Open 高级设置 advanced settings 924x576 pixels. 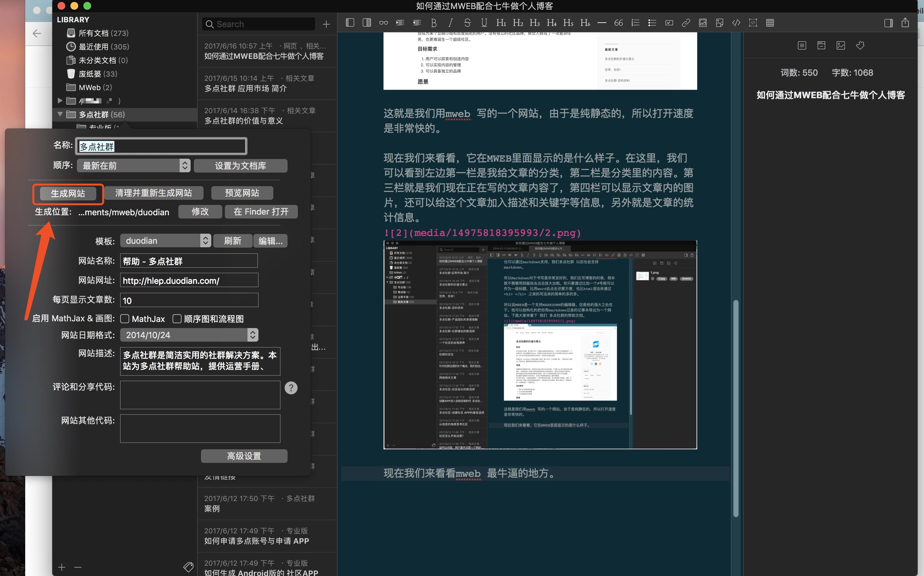[244, 456]
